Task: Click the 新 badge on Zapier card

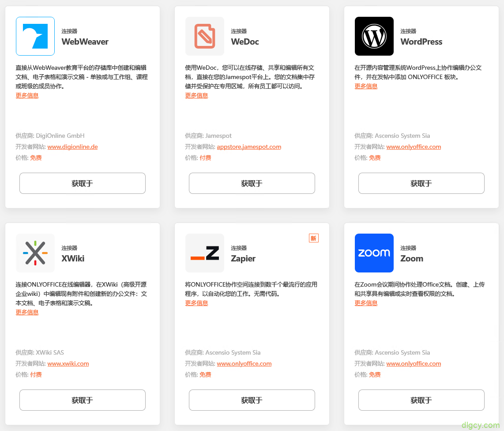Action: [x=313, y=238]
